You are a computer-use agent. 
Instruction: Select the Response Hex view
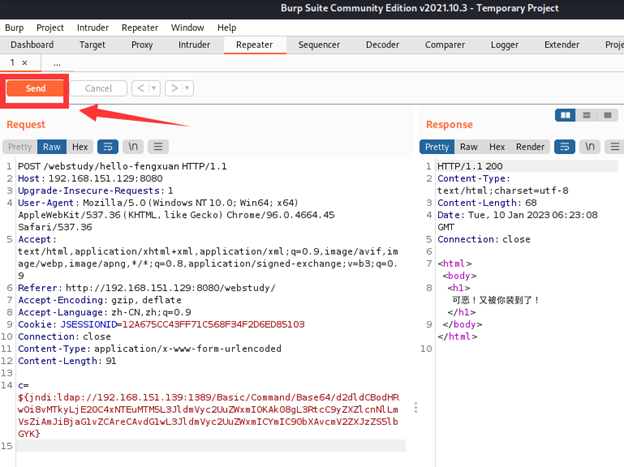pos(497,147)
